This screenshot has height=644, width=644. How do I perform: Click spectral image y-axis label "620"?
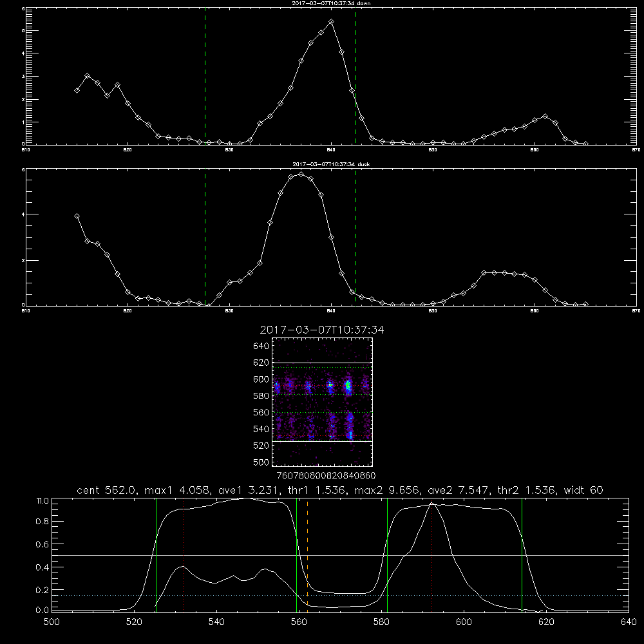tap(261, 363)
